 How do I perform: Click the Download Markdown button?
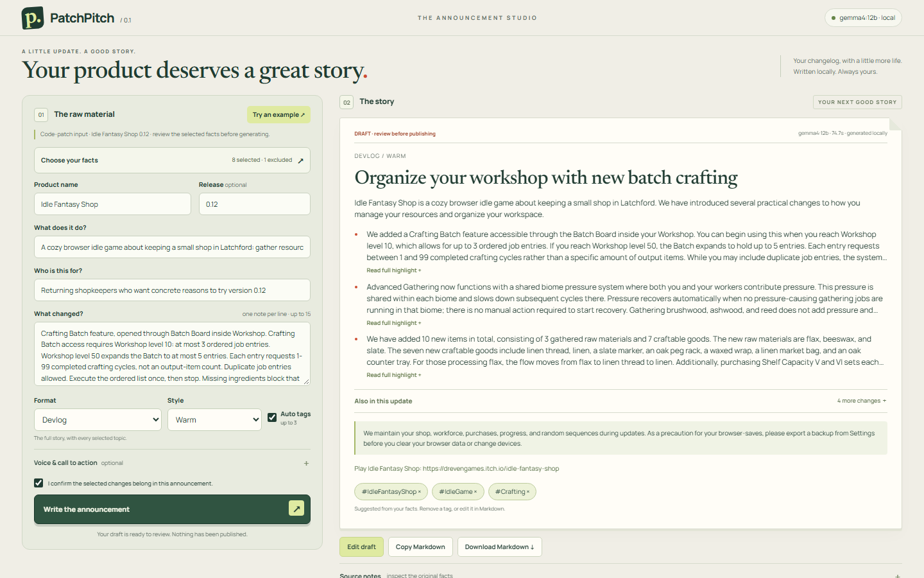pos(500,547)
